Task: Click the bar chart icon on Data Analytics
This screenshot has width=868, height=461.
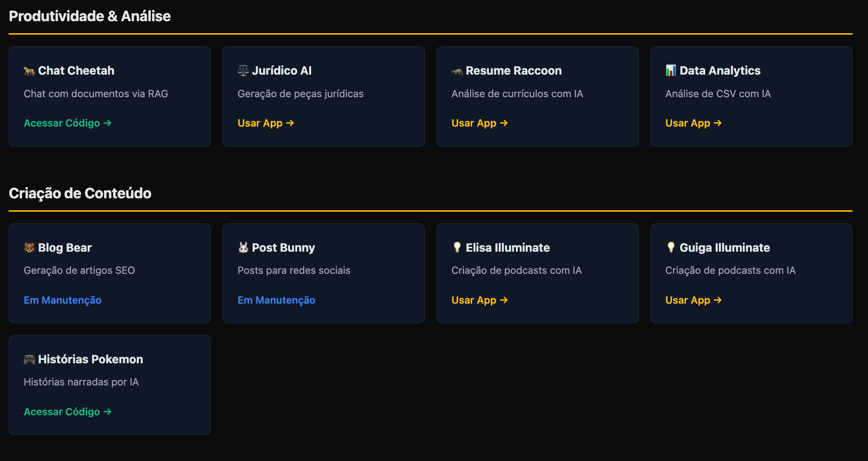Action: point(671,70)
